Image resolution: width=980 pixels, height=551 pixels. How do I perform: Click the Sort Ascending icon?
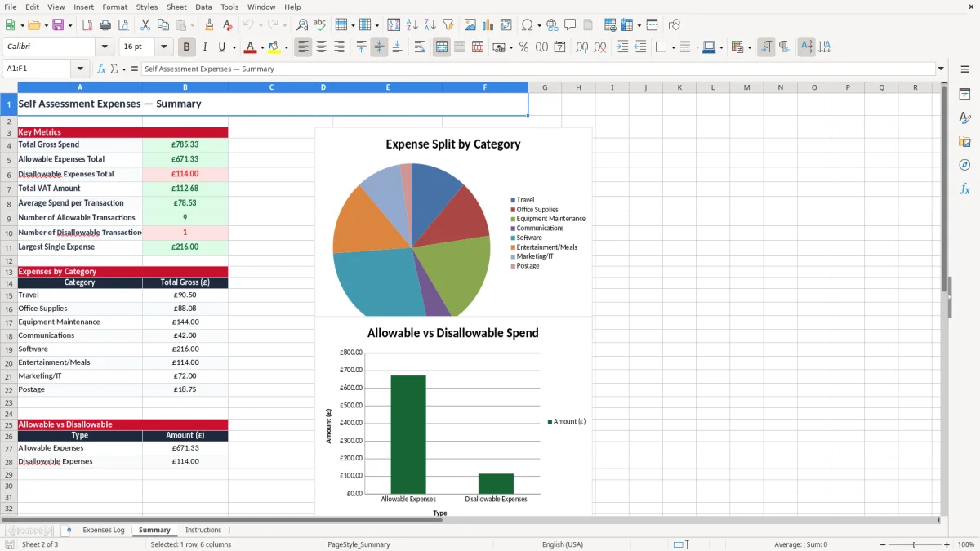pyautogui.click(x=412, y=25)
